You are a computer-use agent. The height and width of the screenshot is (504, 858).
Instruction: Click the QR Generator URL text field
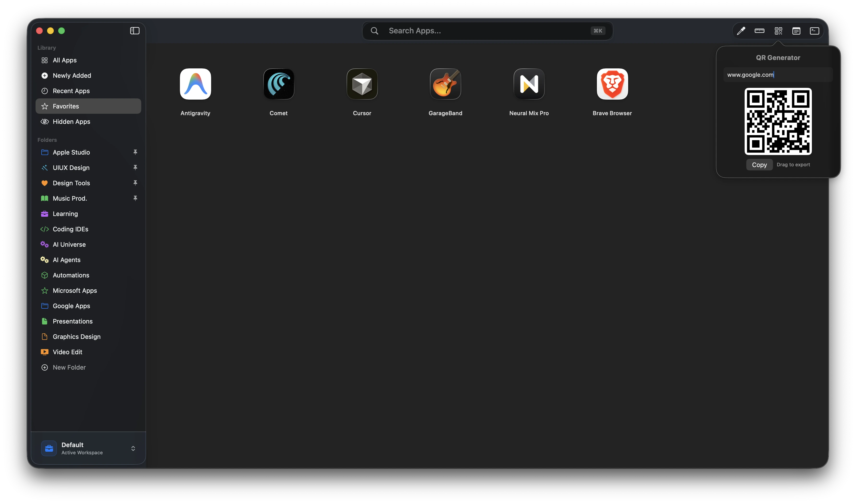point(778,74)
